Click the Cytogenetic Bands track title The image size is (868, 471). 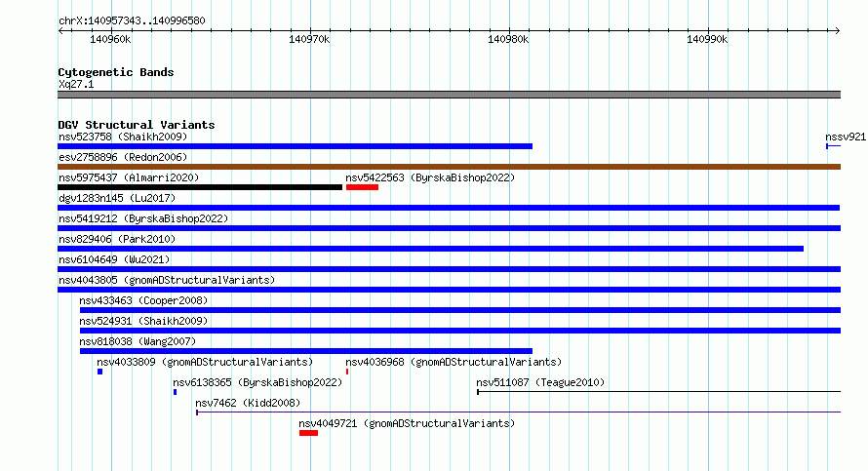coord(116,72)
